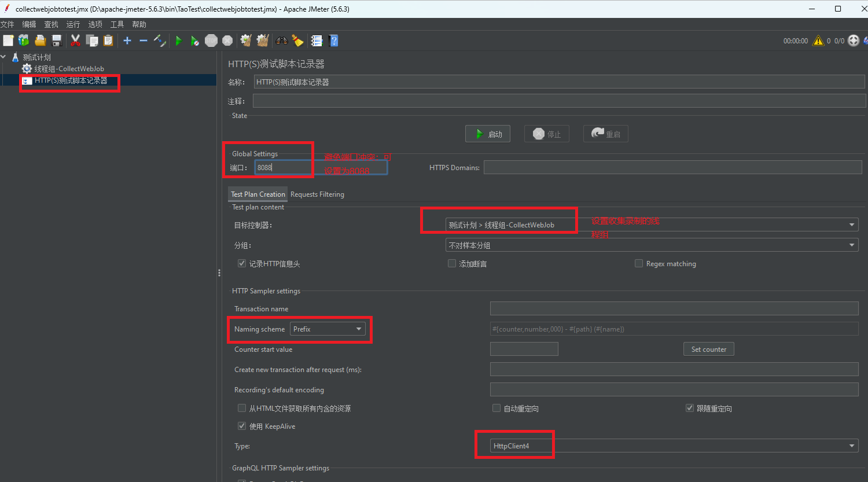This screenshot has width=868, height=482.
Task: Open the 编辑 menu
Action: tap(29, 24)
